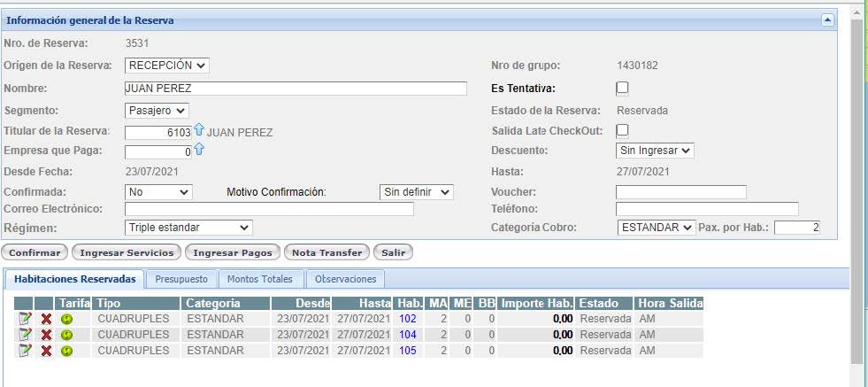Click green tarifa icon for room 105
The height and width of the screenshot is (387, 868).
pos(66,351)
